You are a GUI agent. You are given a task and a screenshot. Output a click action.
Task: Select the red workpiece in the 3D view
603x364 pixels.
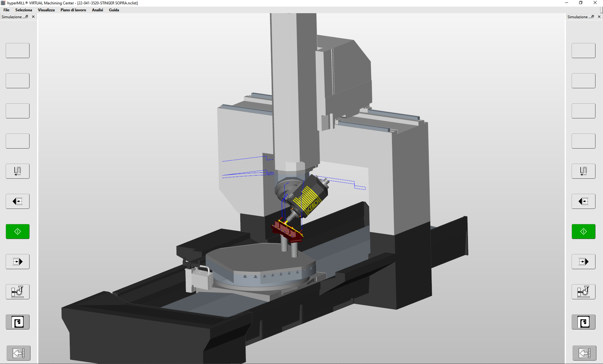pyautogui.click(x=287, y=232)
